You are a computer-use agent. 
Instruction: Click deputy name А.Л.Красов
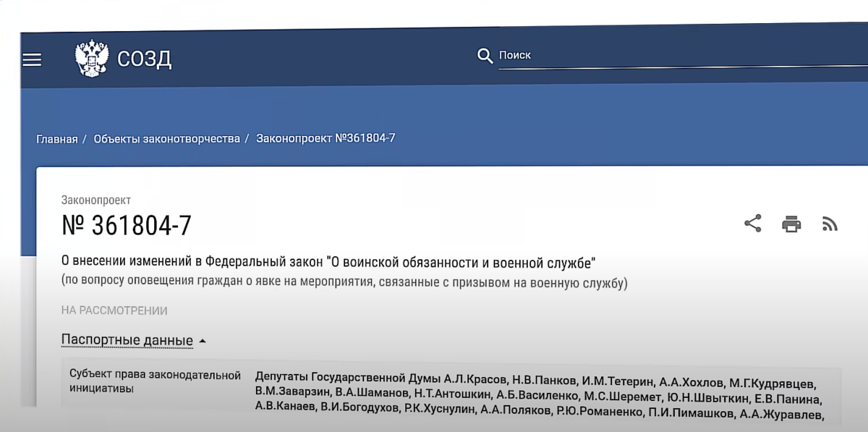point(475,381)
